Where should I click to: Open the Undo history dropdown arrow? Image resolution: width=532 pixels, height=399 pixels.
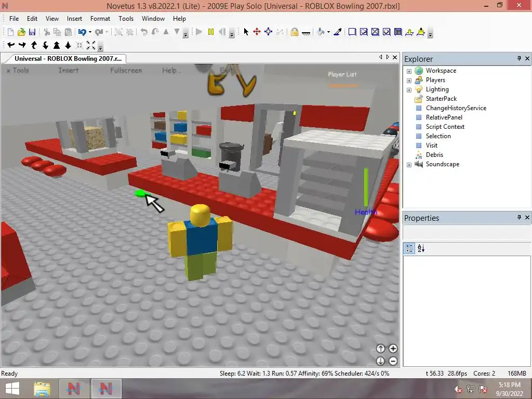click(x=90, y=32)
